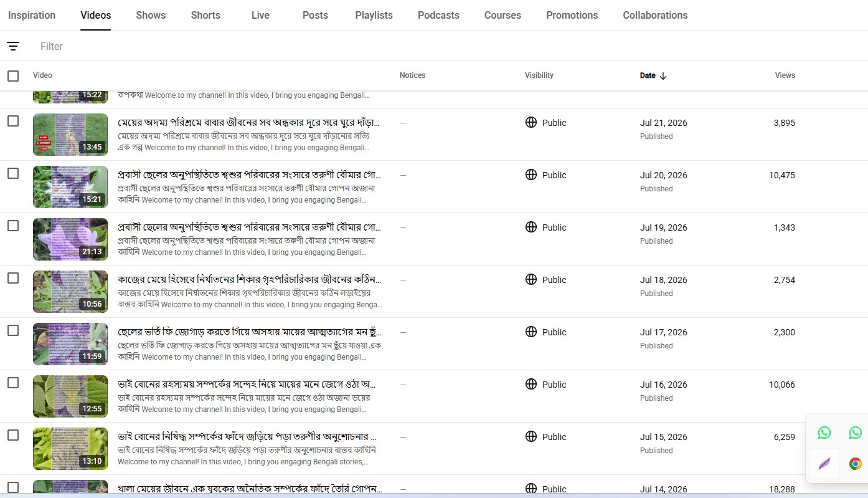Sort by the Date column header
Viewport: 868px width, 498px height.
(648, 75)
